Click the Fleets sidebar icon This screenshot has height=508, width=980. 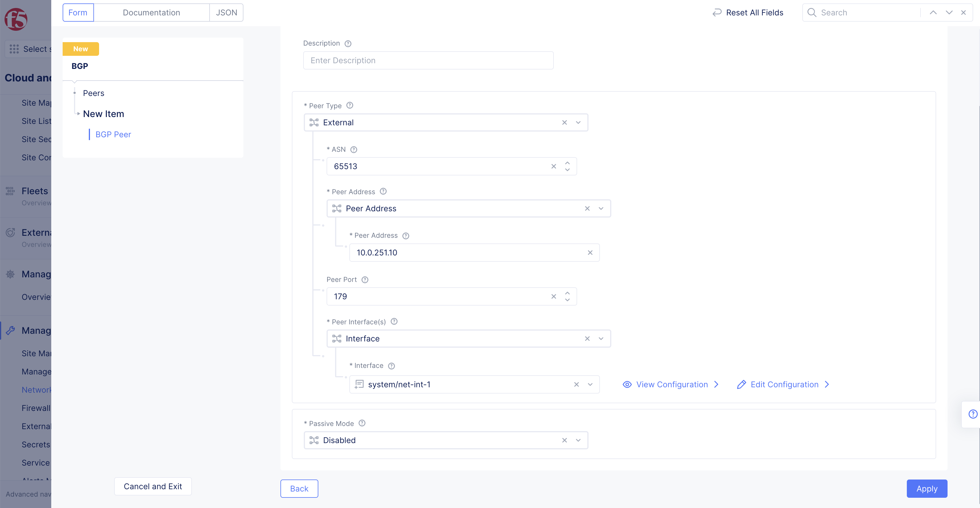[10, 191]
